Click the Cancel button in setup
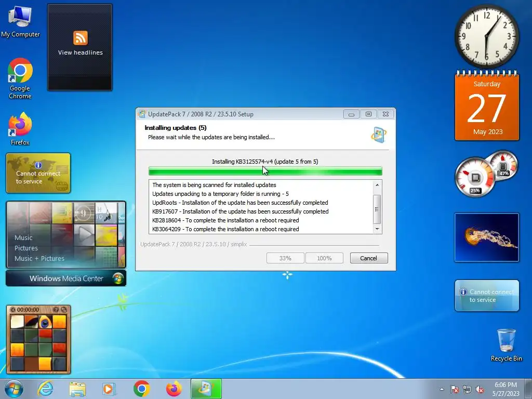 point(368,258)
